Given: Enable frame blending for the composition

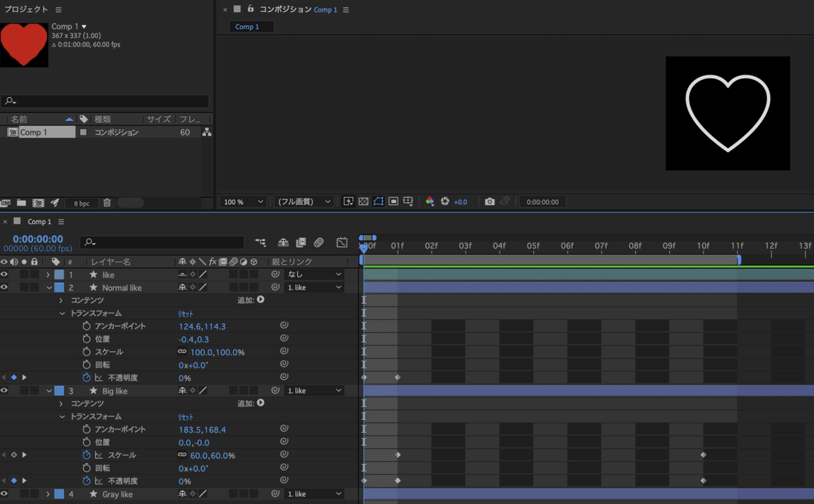Looking at the screenshot, I should (301, 242).
